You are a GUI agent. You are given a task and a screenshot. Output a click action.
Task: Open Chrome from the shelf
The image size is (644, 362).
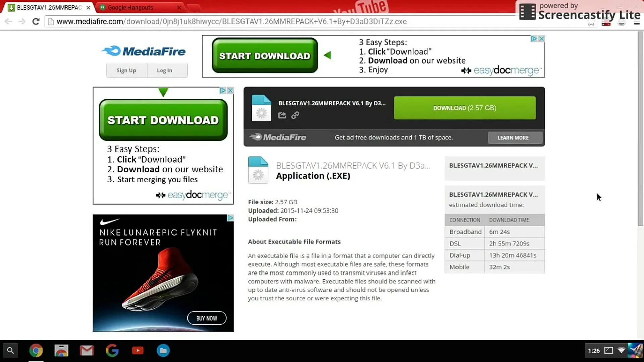point(36,351)
